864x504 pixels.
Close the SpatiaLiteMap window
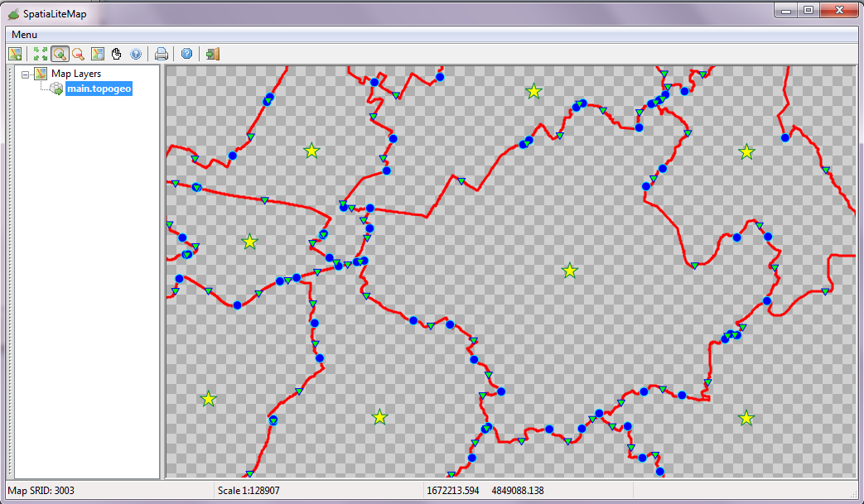(x=839, y=11)
